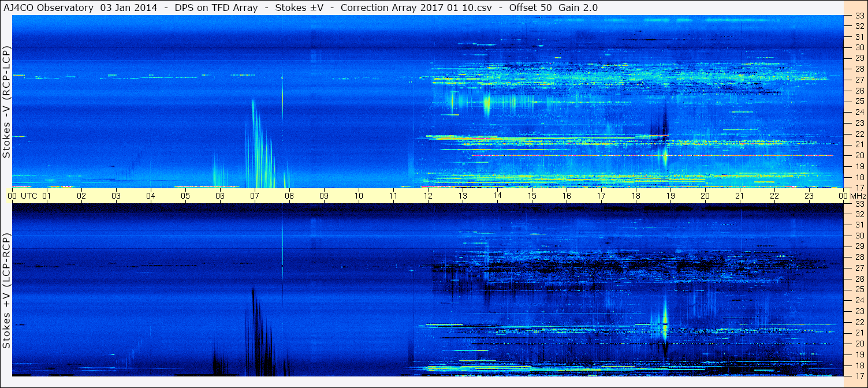Select the 13 hour time marker
868x388 pixels.
coord(463,196)
